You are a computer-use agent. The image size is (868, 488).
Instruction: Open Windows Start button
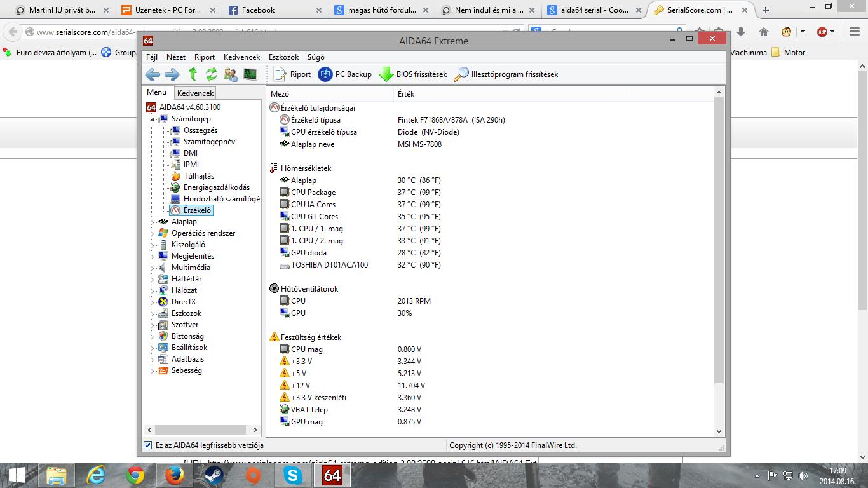click(x=17, y=475)
